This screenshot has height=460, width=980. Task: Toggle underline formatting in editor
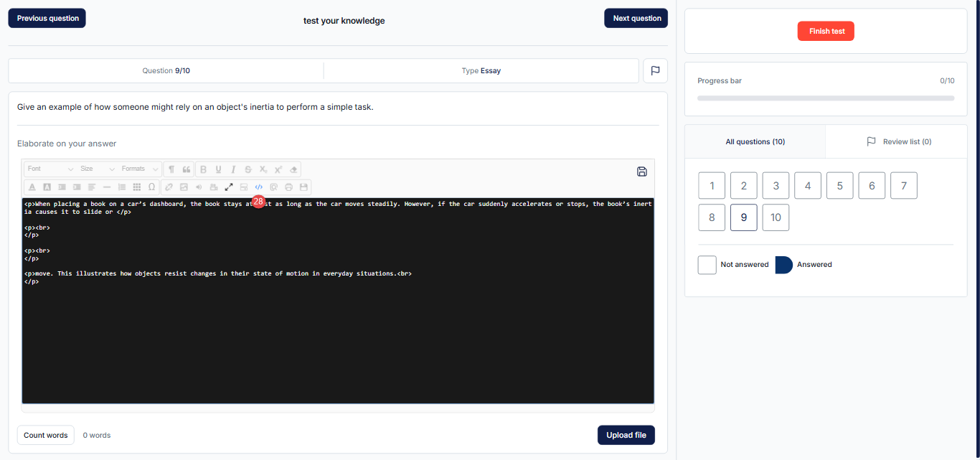(218, 169)
